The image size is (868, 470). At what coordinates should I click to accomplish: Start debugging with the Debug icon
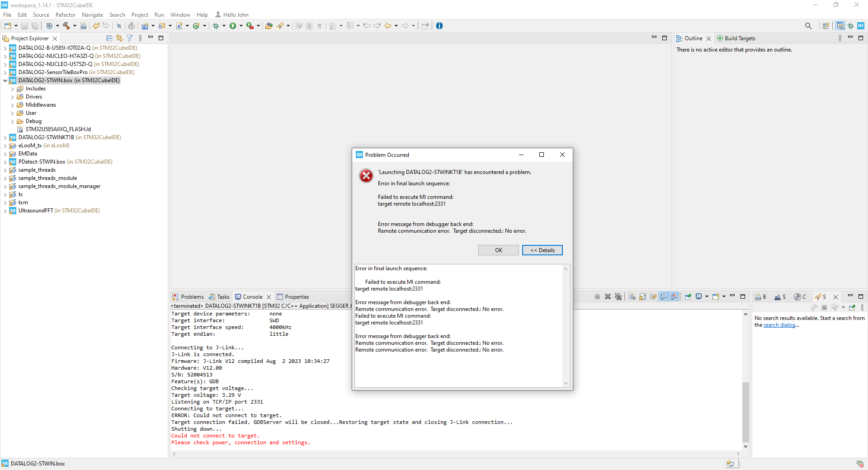coord(215,26)
